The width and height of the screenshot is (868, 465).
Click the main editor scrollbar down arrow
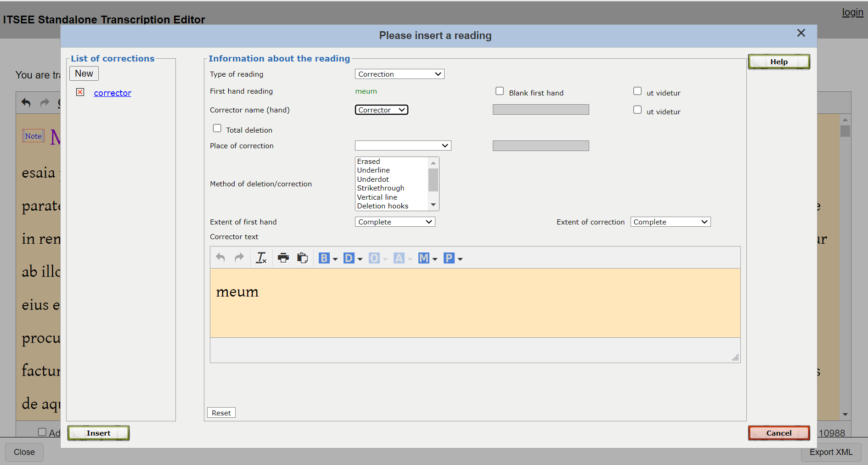pos(845,415)
